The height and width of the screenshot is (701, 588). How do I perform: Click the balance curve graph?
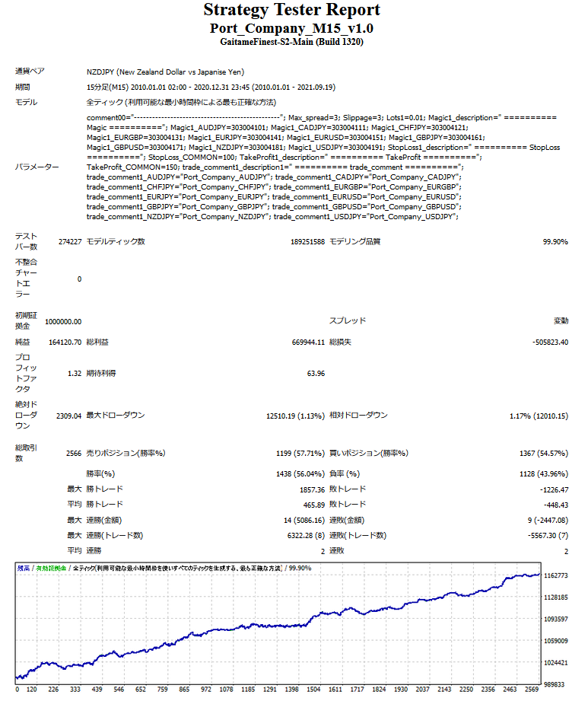click(278, 623)
